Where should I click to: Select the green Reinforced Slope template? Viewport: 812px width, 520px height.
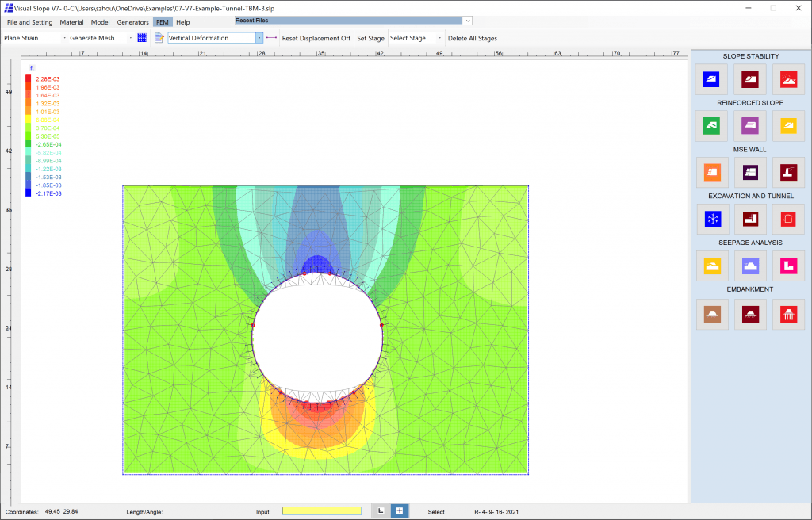click(x=711, y=126)
